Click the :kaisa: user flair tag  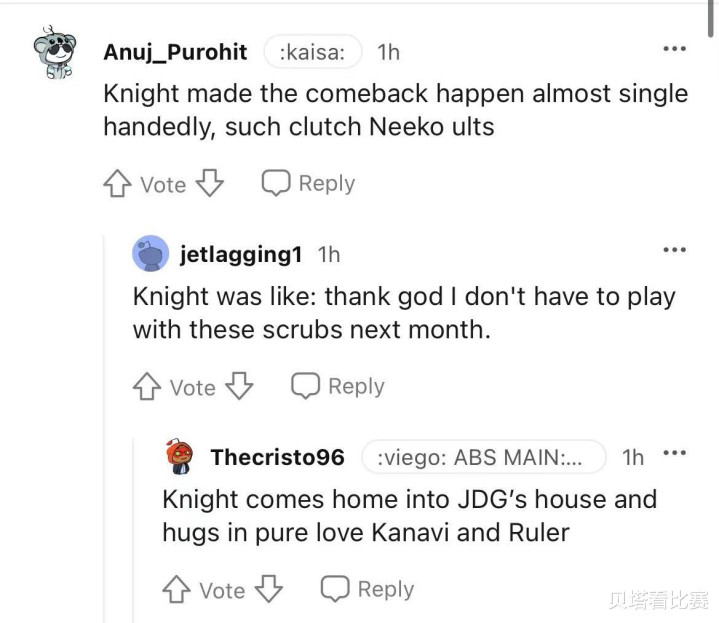[x=312, y=52]
